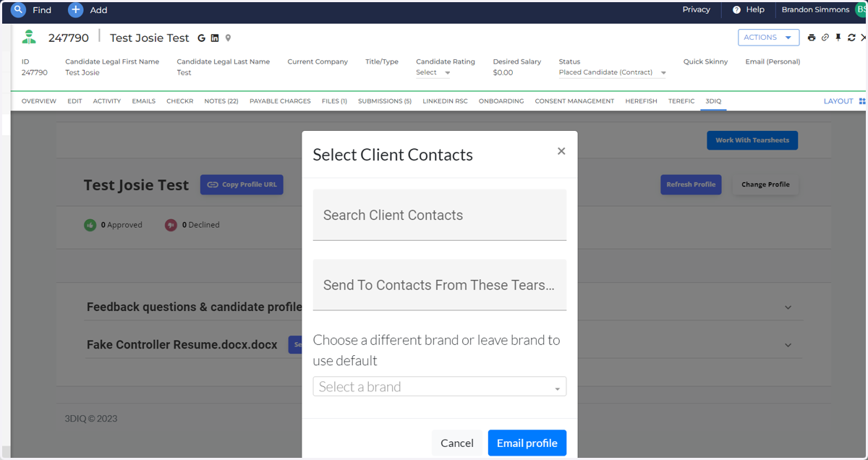Expand the Fake Controller Resume section chevron

click(x=788, y=345)
